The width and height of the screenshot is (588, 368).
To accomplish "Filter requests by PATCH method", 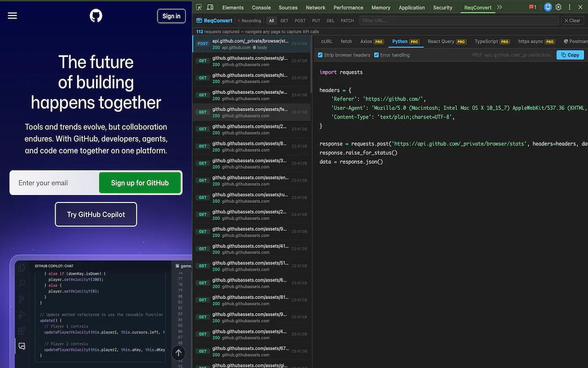I will [347, 21].
